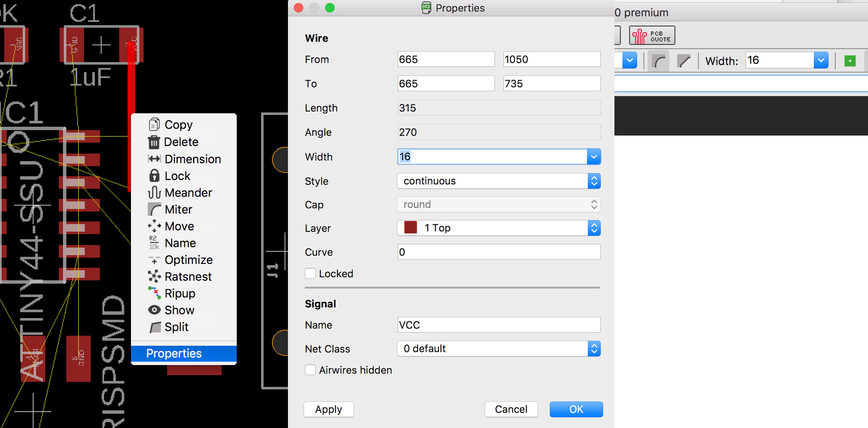Choose Properties from the context menu
The height and width of the screenshot is (428, 868).
point(174,353)
